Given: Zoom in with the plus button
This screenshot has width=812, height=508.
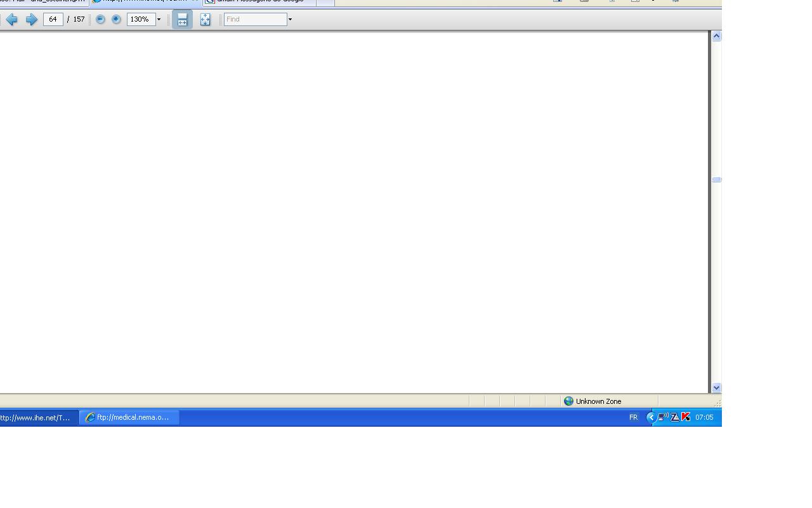Looking at the screenshot, I should pos(116,20).
